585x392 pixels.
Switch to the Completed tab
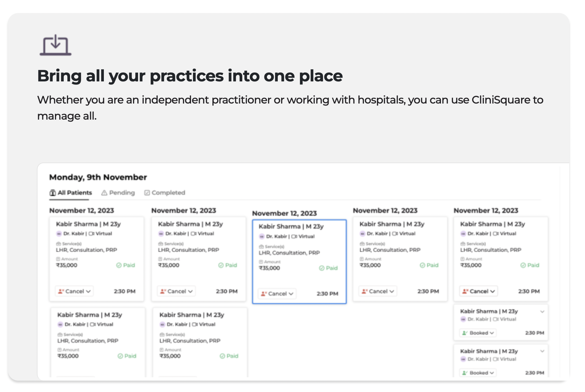point(168,193)
